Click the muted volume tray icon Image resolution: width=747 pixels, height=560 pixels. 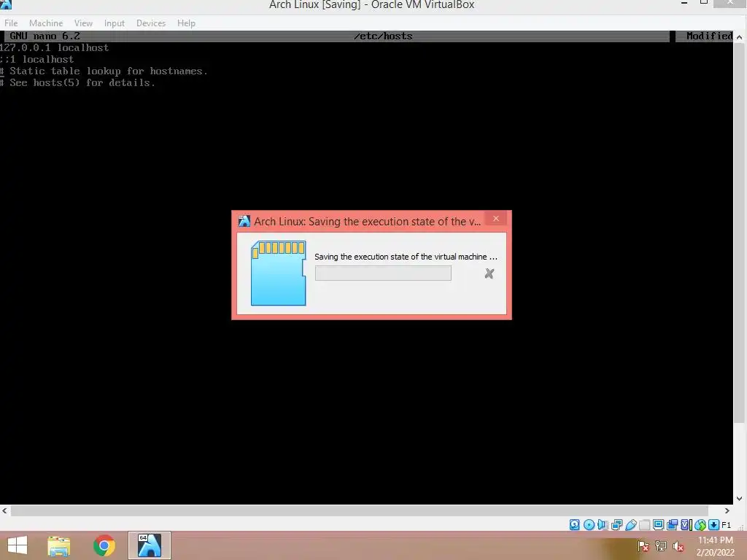tap(678, 546)
